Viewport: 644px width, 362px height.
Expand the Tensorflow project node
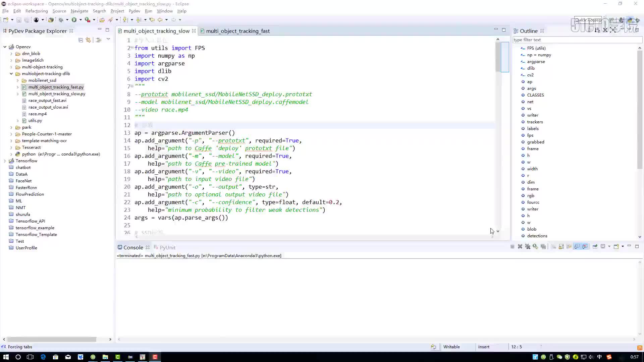coord(5,161)
